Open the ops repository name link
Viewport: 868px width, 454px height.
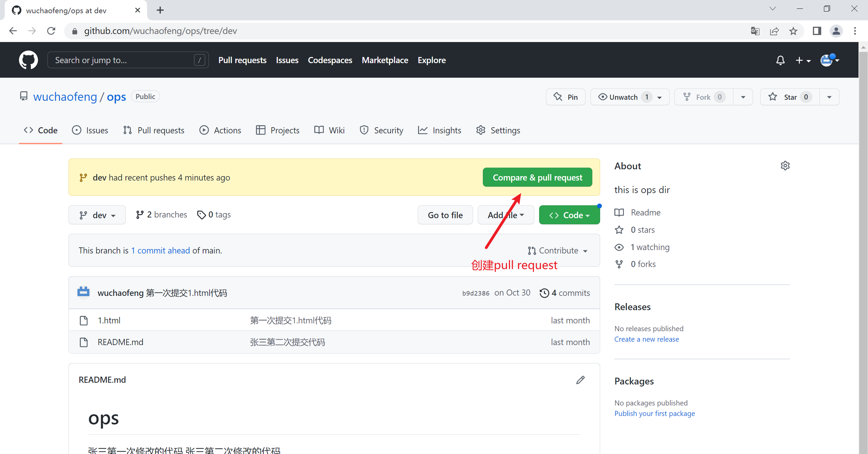(116, 97)
